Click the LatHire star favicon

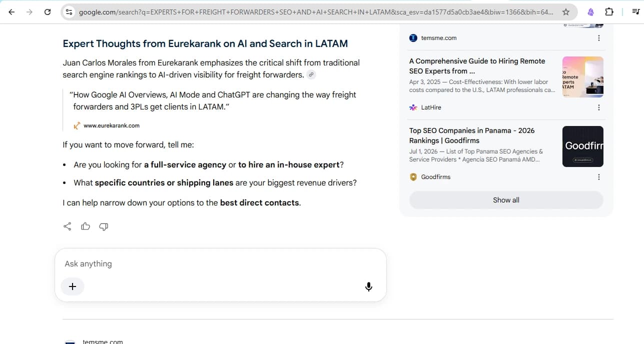pos(413,107)
